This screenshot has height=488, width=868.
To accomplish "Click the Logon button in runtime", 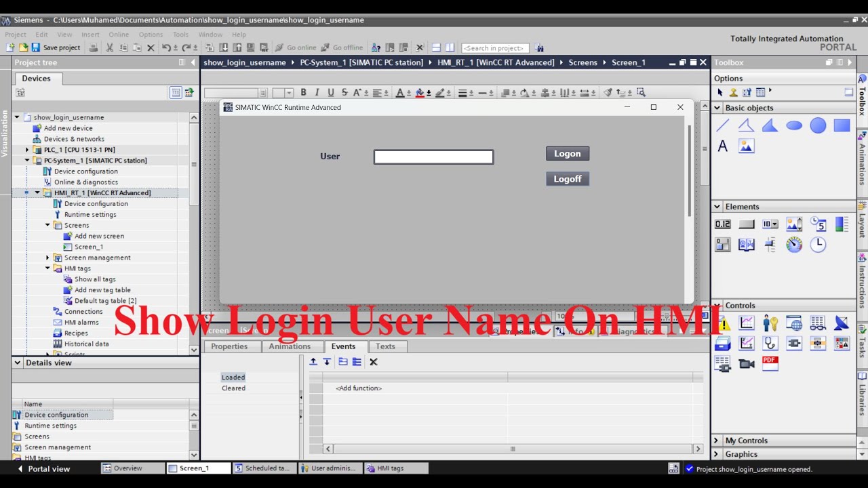I will pyautogui.click(x=568, y=154).
